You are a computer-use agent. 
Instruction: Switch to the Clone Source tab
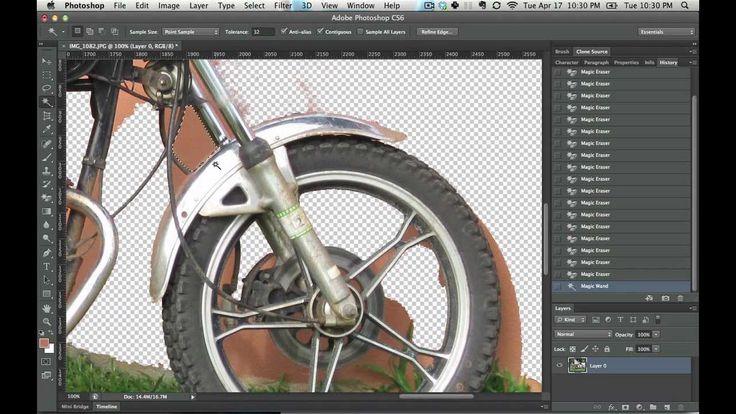[591, 52]
